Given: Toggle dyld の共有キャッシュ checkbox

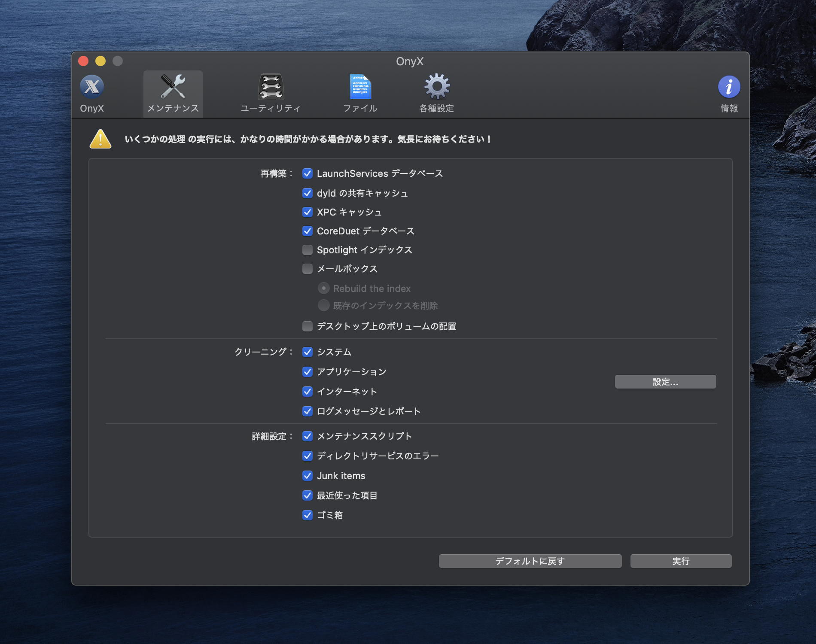Looking at the screenshot, I should pos(308,193).
